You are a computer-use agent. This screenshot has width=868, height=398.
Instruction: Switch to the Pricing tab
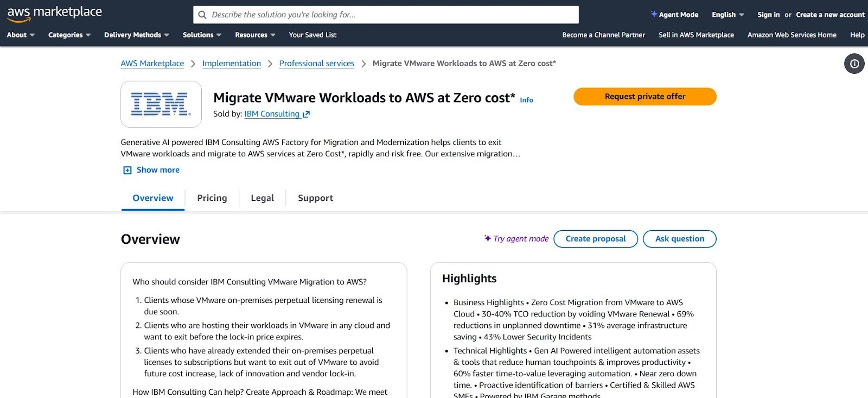coord(212,198)
